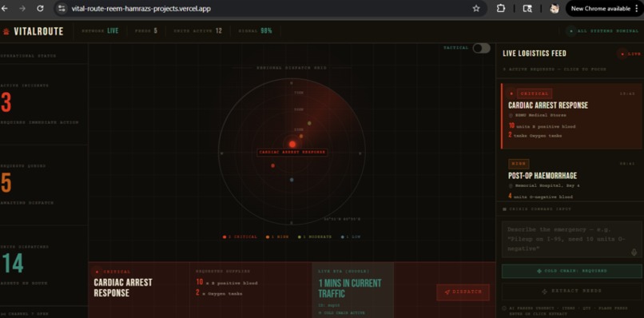Open the media control icon in Chrome toolbar

[527, 8]
